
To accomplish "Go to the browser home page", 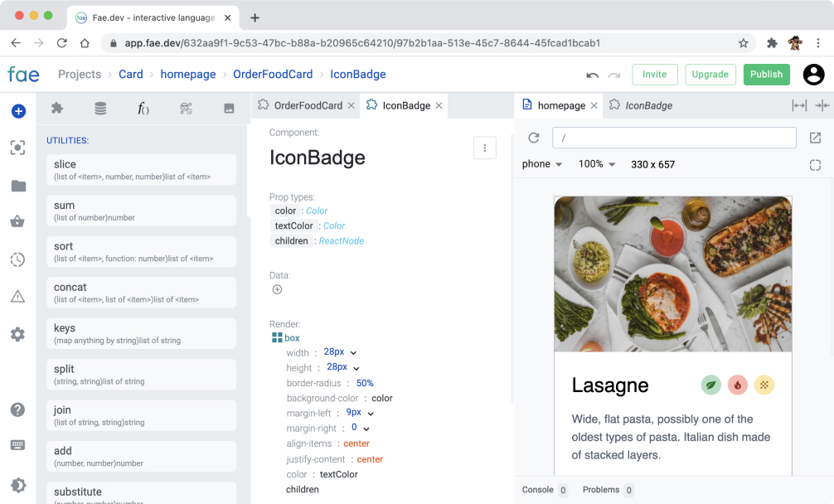I will (85, 43).
